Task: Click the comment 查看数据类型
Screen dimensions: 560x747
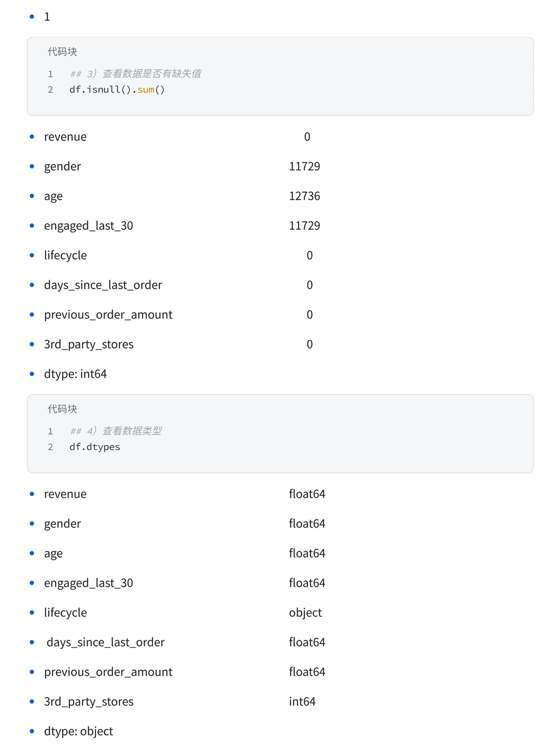Action: click(x=132, y=431)
